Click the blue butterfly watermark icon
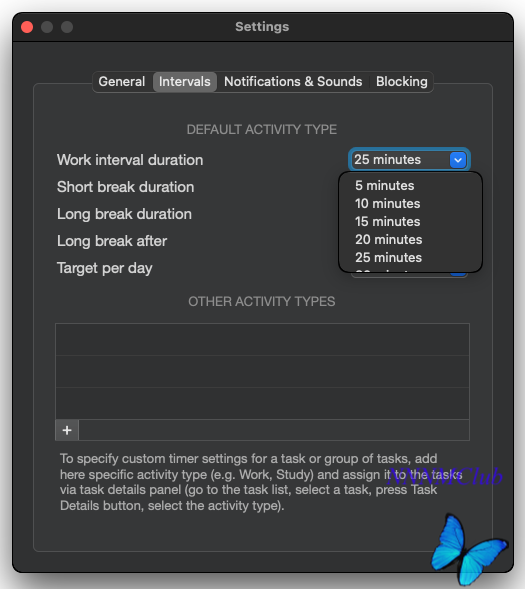The image size is (525, 589). [468, 548]
